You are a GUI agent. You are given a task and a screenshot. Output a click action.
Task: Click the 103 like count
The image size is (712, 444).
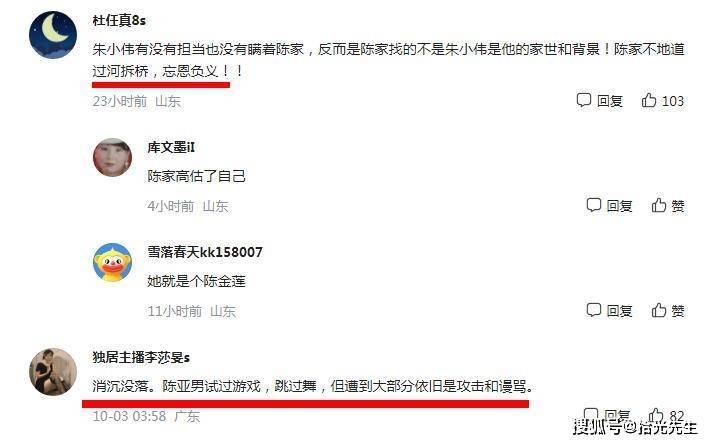[x=672, y=101]
